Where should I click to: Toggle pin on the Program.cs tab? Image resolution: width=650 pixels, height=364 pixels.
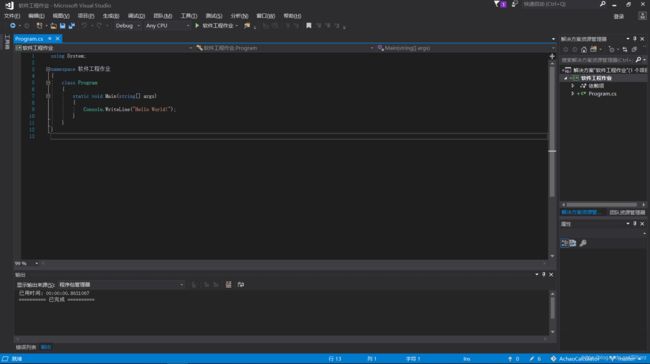(50, 39)
